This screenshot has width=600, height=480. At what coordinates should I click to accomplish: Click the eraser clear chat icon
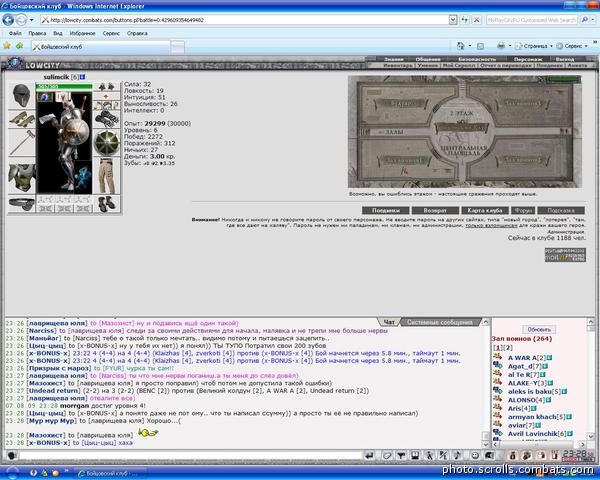click(387, 456)
